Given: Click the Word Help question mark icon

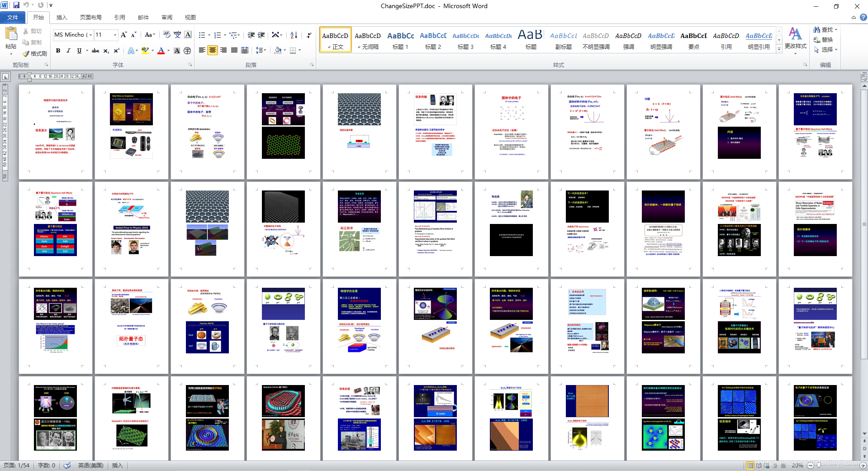Looking at the screenshot, I should tap(863, 18).
